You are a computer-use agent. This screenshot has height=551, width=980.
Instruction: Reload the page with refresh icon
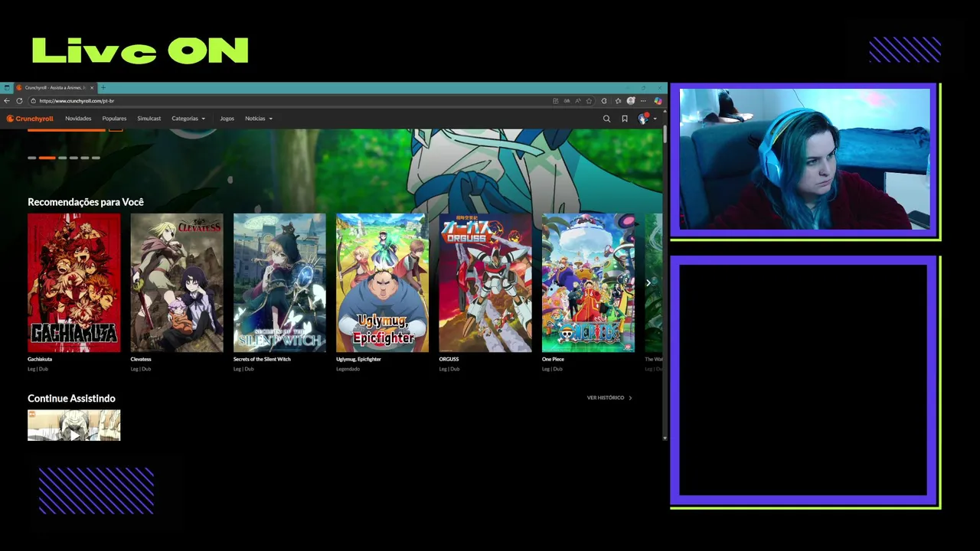(x=19, y=100)
